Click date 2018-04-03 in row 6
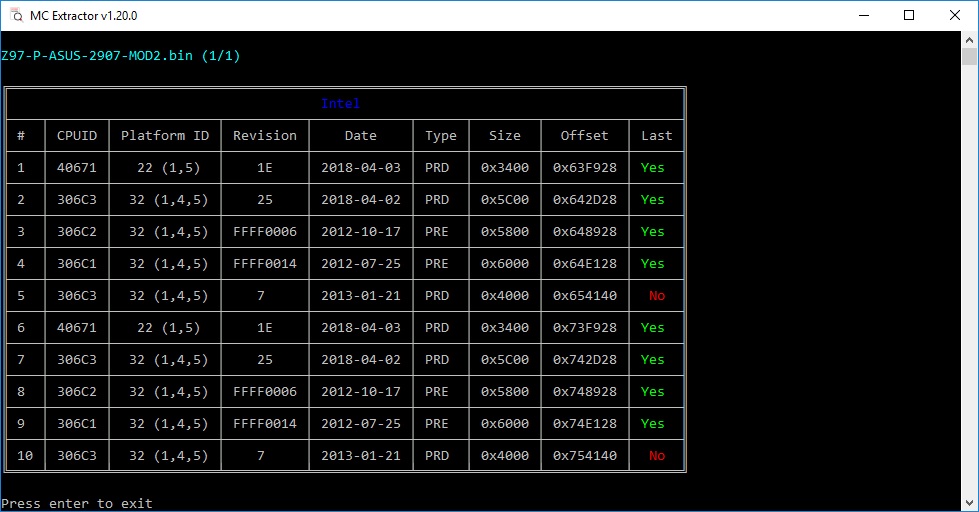Image resolution: width=979 pixels, height=512 pixels. [x=361, y=328]
